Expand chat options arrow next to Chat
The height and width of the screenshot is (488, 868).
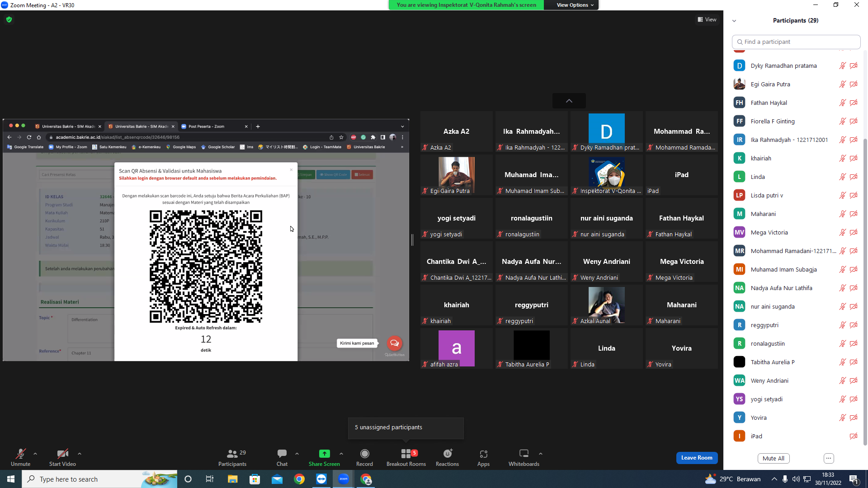click(297, 454)
